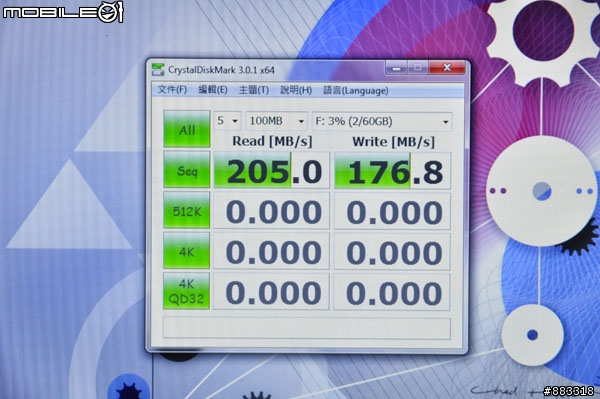
Task: Open the test count dropdown showing 5
Action: click(x=227, y=121)
